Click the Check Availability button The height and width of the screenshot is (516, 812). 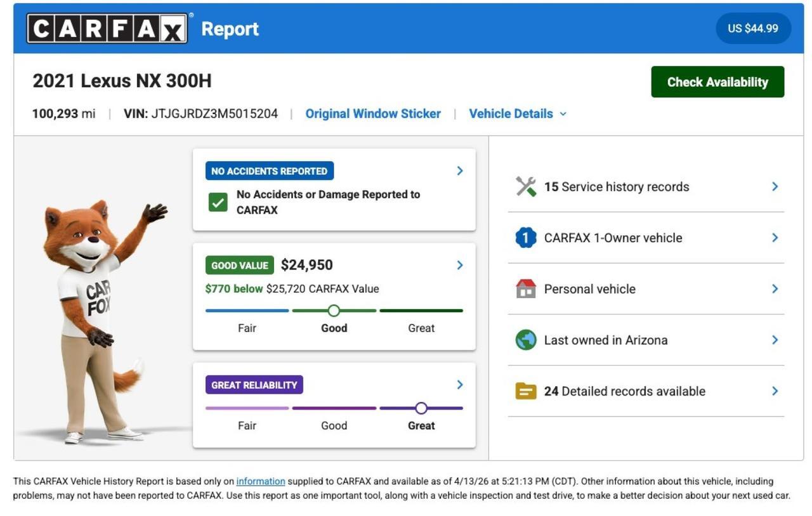click(x=717, y=81)
